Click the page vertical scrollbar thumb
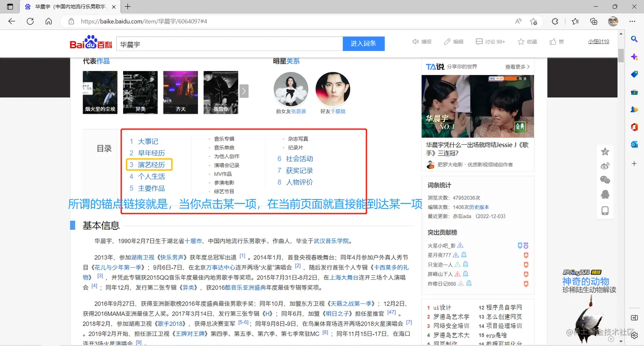 (621, 56)
